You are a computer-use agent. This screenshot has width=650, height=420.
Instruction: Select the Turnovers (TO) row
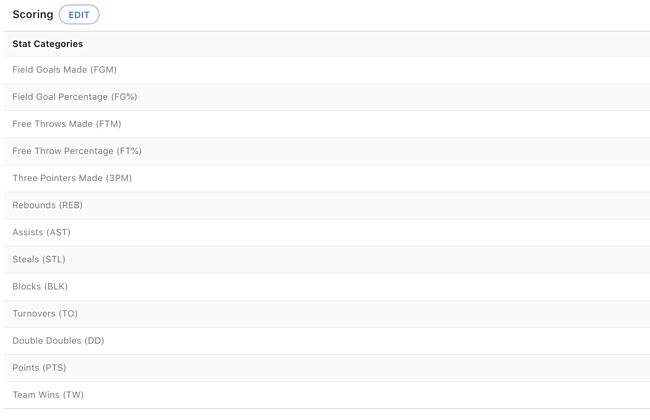[x=327, y=313]
